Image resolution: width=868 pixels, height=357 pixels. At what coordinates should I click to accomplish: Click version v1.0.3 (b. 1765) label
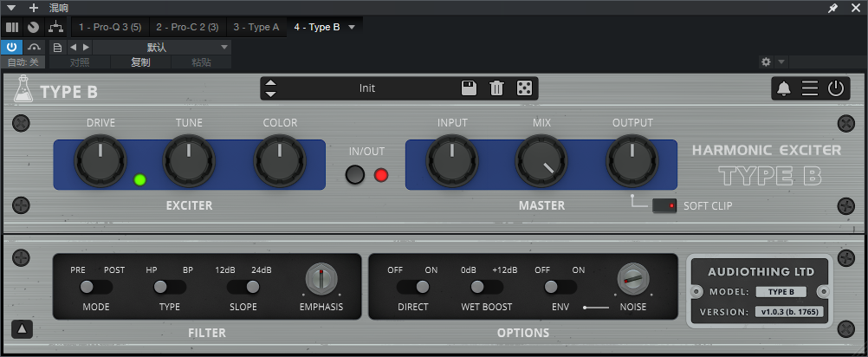(x=789, y=312)
